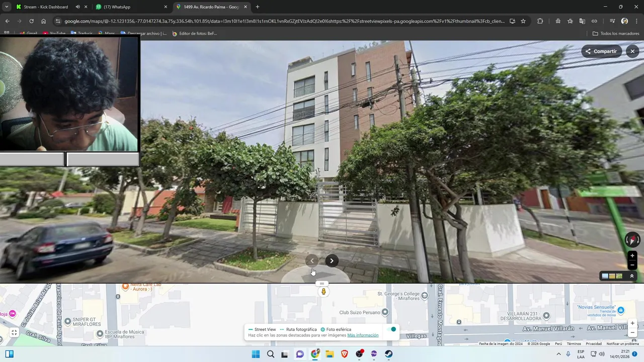Select Neira Café Lab Aurora pin
Viewport: 644px width, 362px height.
tap(125, 287)
